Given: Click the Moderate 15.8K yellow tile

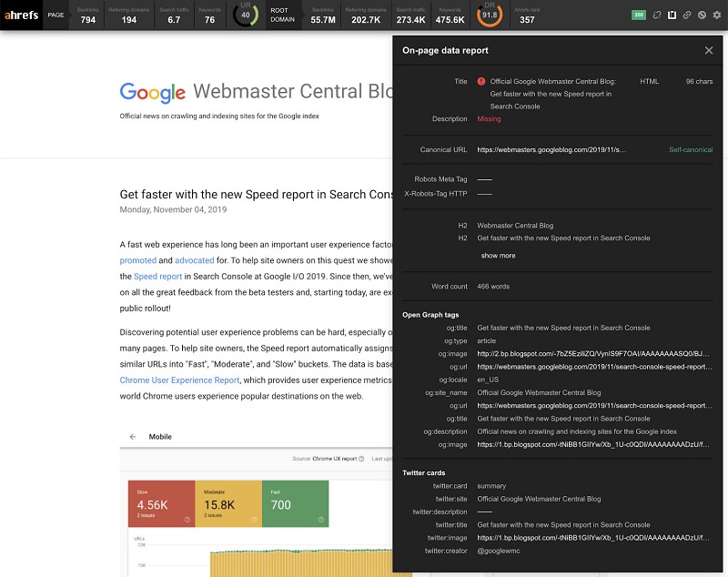Looking at the screenshot, I should [228, 503].
